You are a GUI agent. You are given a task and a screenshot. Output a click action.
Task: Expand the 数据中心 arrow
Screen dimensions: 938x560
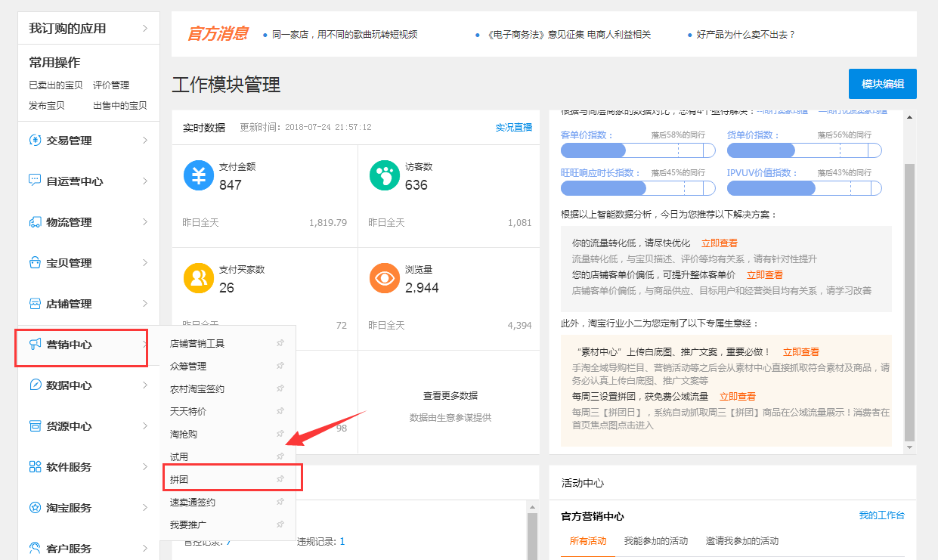click(145, 385)
